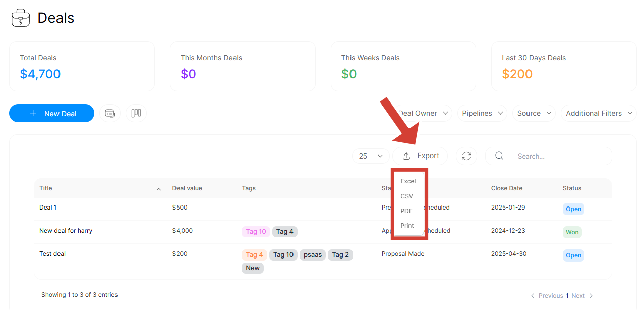Click the Deals briefcase icon

[21, 18]
